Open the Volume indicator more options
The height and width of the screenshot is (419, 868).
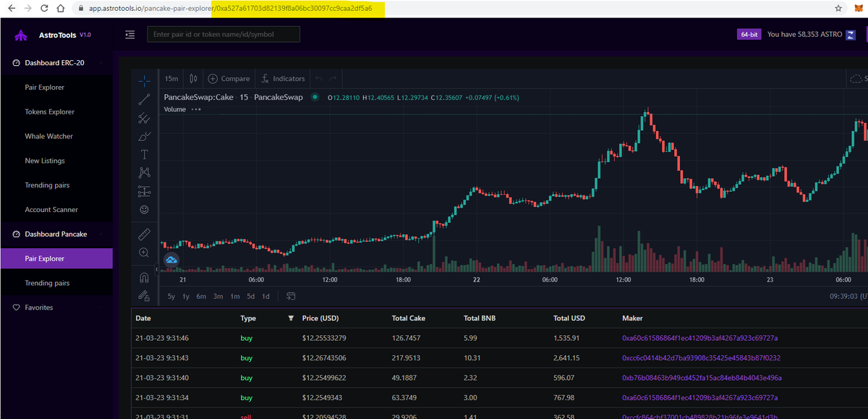click(x=196, y=109)
